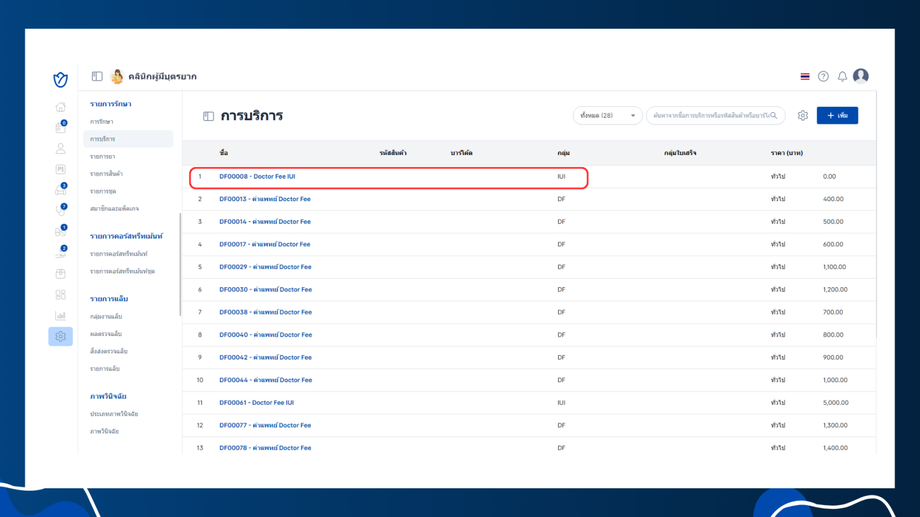Image resolution: width=920 pixels, height=517 pixels.
Task: Open DF00014 - ค่าแพทย์ Doctor Fee link
Action: pos(265,222)
